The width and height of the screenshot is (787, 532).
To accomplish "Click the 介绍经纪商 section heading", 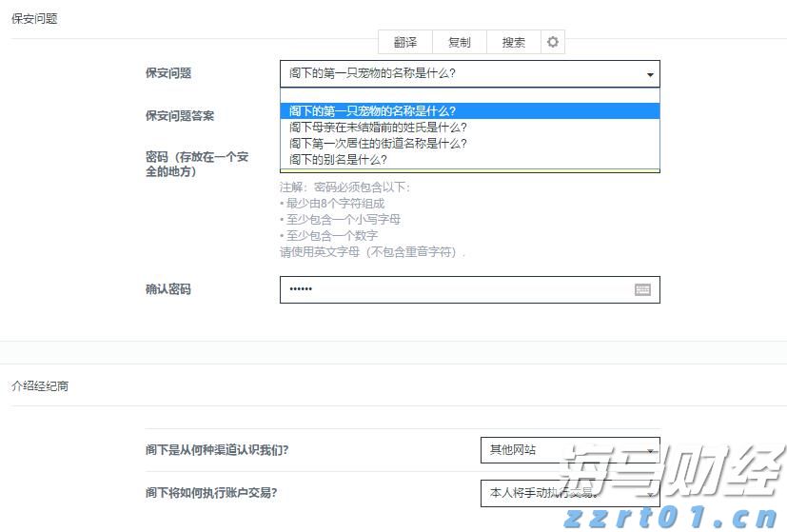I will [x=40, y=386].
